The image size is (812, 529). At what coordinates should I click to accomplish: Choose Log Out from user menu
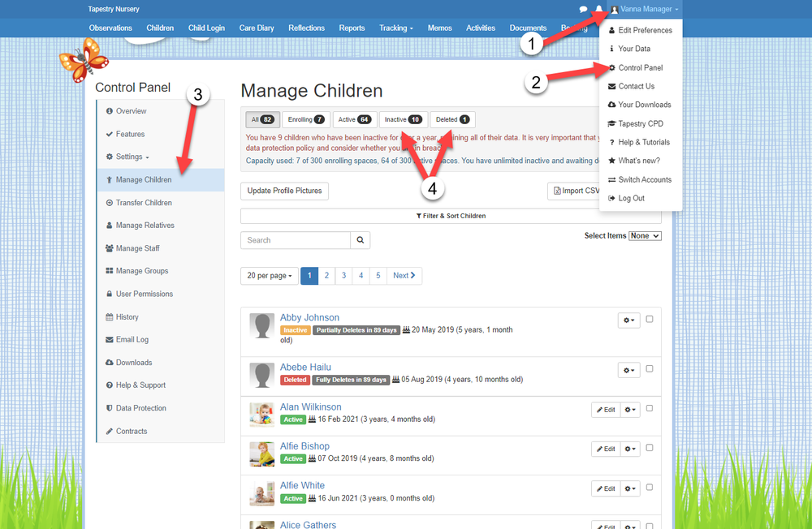[x=641, y=198]
